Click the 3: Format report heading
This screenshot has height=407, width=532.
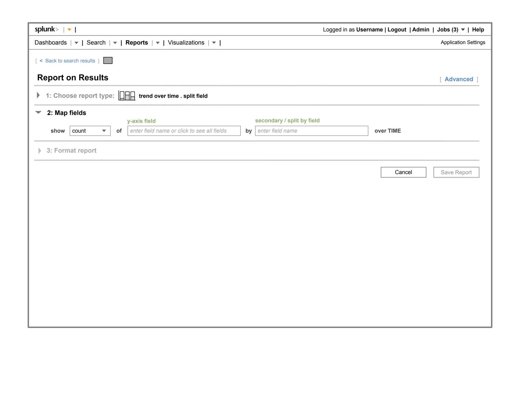pyautogui.click(x=71, y=150)
